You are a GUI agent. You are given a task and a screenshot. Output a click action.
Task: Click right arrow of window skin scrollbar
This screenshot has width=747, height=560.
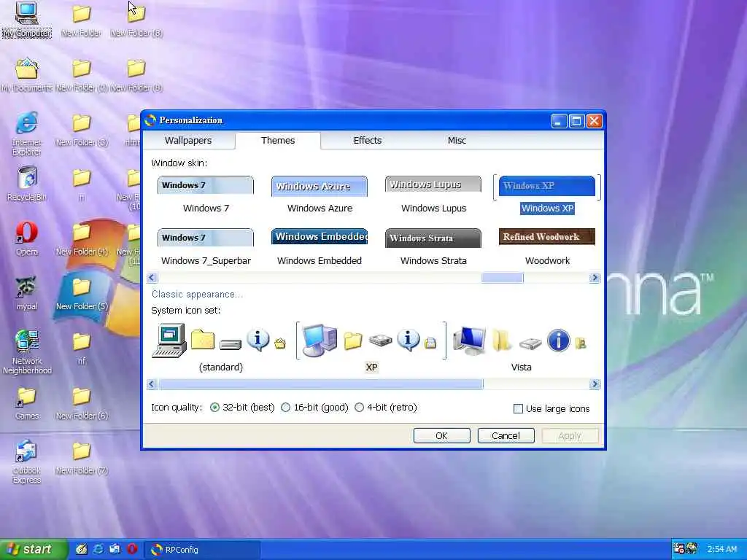[x=595, y=278]
